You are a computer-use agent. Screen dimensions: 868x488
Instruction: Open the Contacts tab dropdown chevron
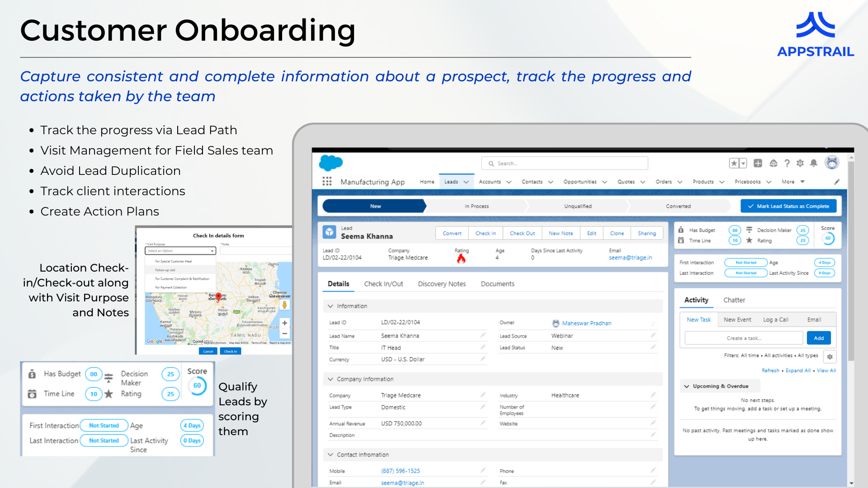coord(551,182)
